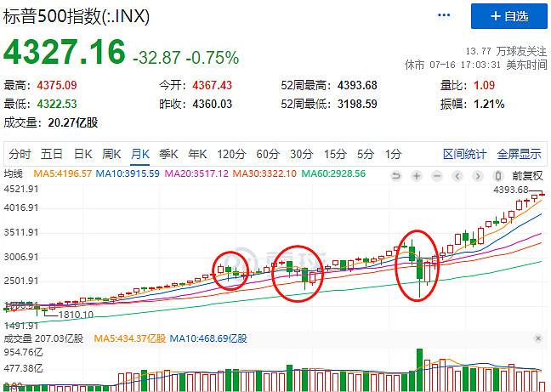Move chart right with right arrow icon
Viewport: 551px width, 392px height.
[478, 176]
